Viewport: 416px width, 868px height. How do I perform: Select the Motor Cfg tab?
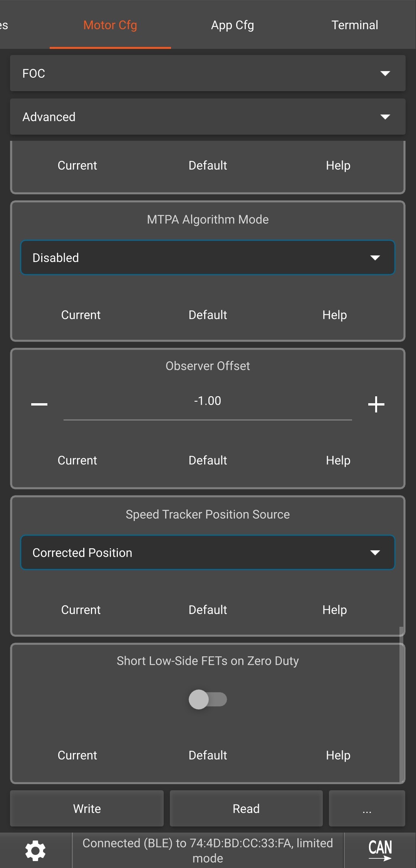click(110, 25)
